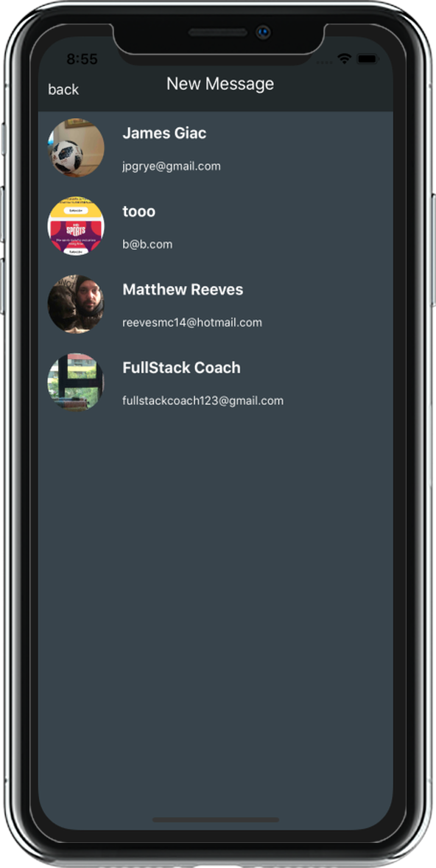This screenshot has height=868, width=436.
Task: Open FullStack Coach's avatar image
Action: (76, 382)
